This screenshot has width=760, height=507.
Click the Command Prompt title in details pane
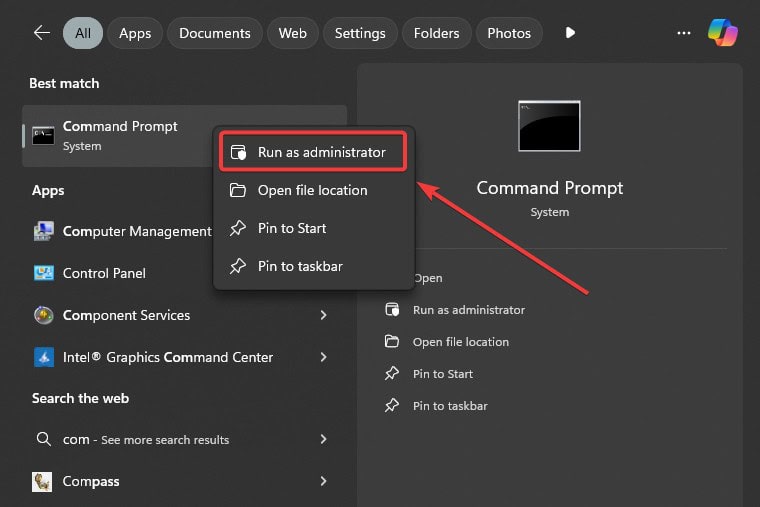click(x=550, y=188)
